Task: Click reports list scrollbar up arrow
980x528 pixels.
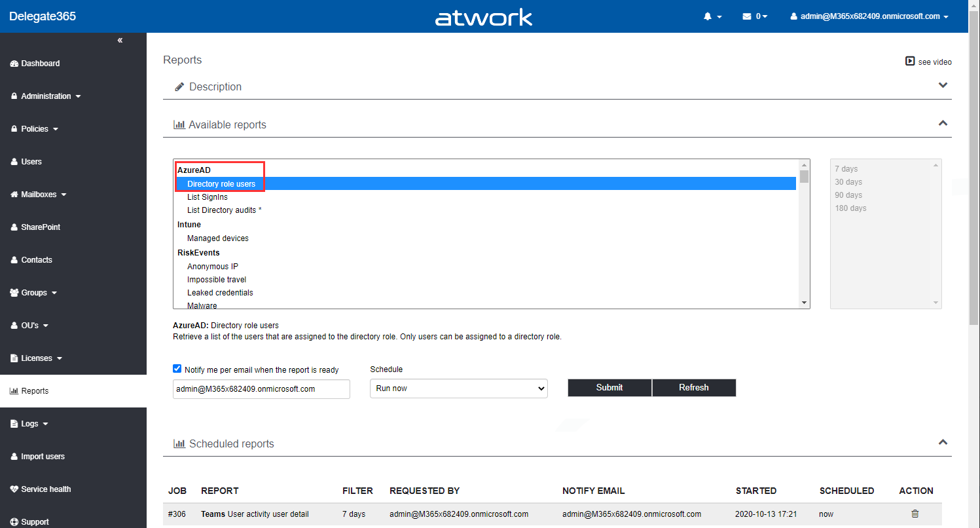Action: point(805,165)
